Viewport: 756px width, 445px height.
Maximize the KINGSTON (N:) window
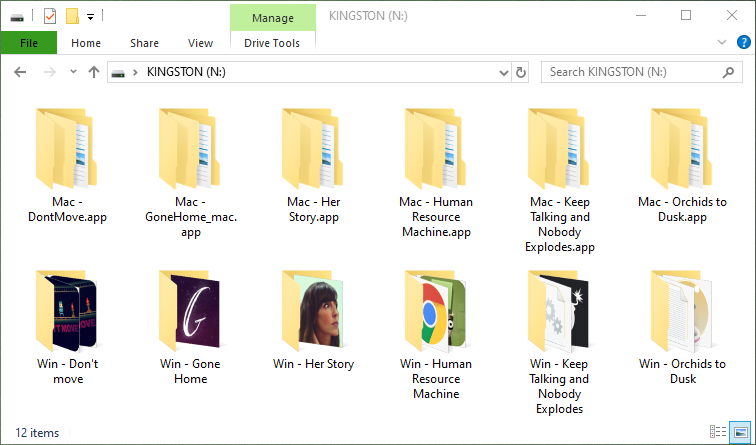click(x=686, y=15)
